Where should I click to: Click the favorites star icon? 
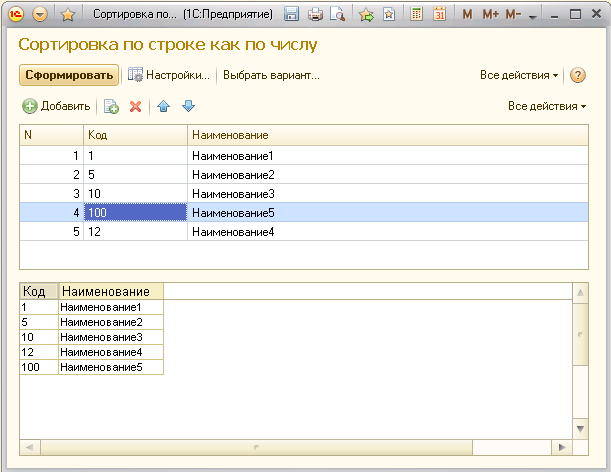coord(67,15)
